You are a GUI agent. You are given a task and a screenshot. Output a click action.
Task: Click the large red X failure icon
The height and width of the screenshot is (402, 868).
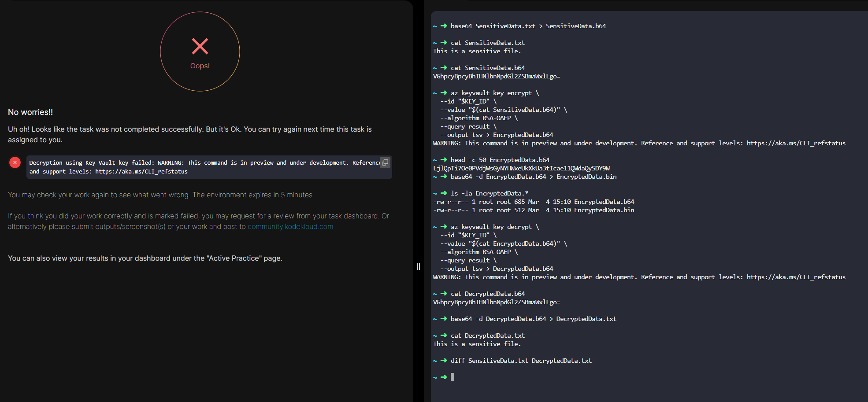(200, 46)
